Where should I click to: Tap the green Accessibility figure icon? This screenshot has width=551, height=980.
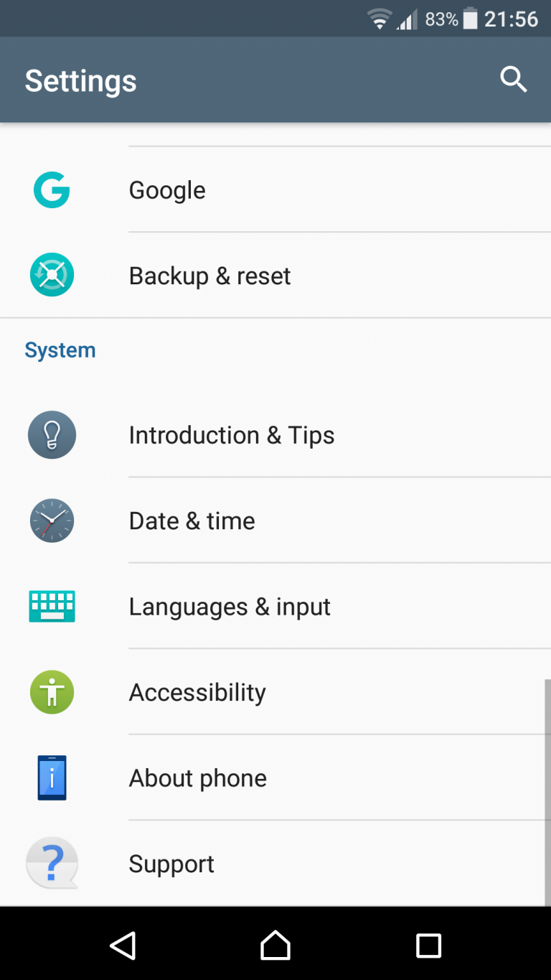52,692
